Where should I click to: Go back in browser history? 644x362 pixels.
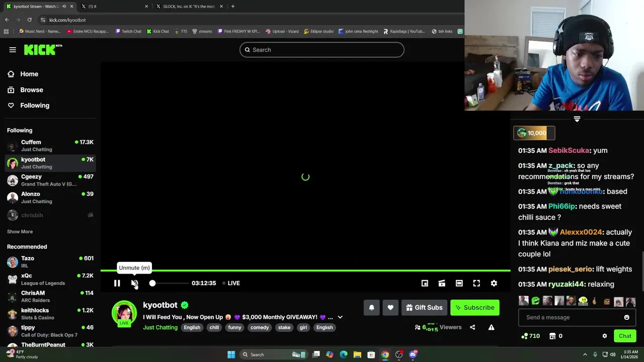[x=7, y=20]
